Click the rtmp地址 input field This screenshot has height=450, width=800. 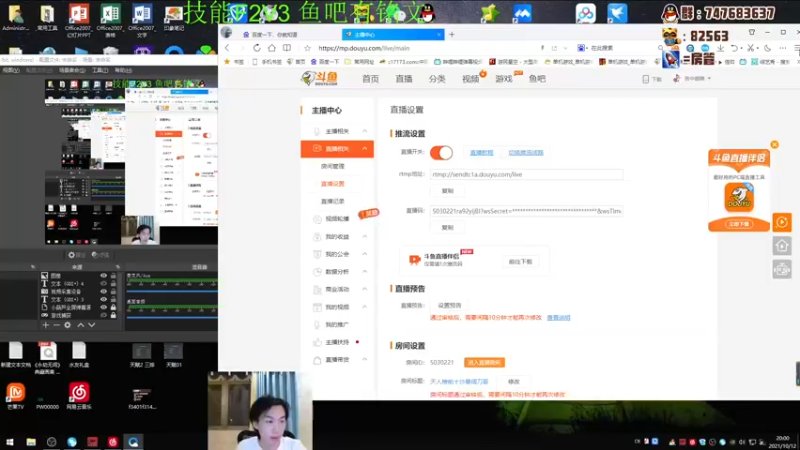click(x=526, y=174)
